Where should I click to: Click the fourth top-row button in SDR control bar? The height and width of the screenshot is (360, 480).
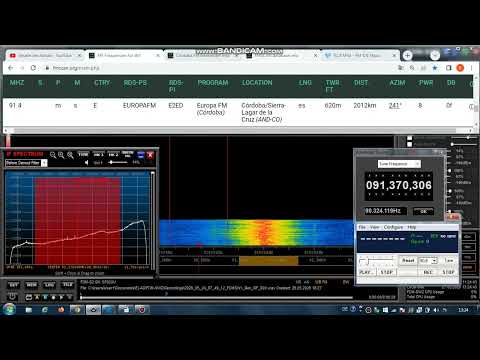click(x=68, y=285)
